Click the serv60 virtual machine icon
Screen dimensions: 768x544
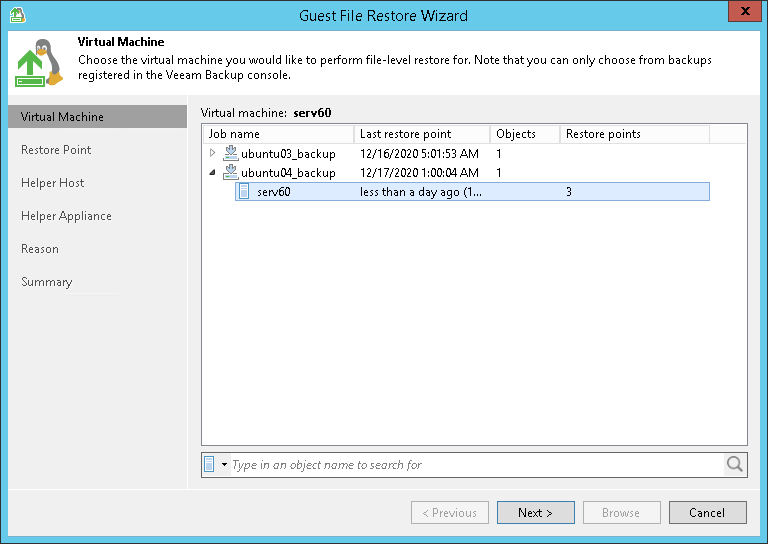(x=244, y=191)
